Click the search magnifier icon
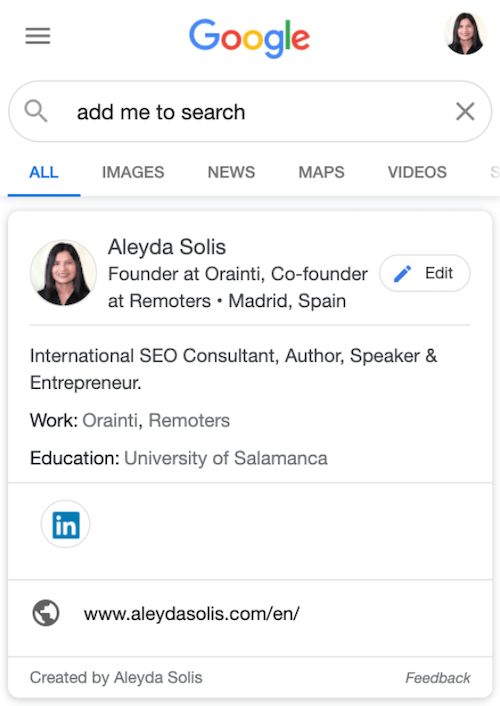500x706 pixels. (x=36, y=111)
